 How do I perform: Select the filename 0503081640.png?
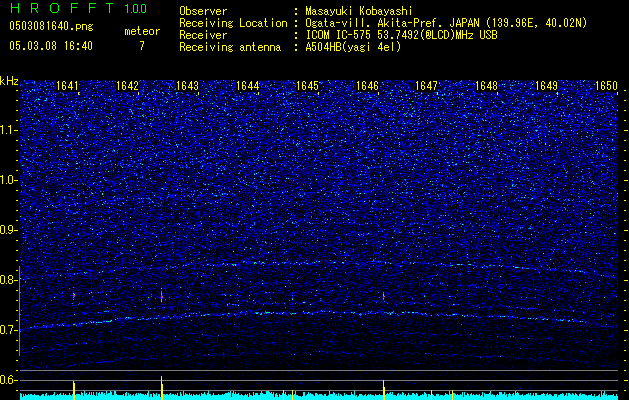pyautogui.click(x=43, y=26)
